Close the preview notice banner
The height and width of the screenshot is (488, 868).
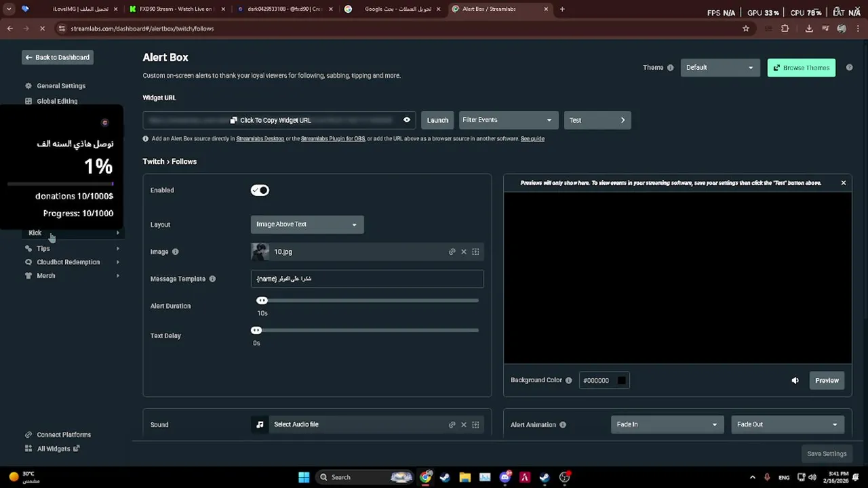click(844, 183)
